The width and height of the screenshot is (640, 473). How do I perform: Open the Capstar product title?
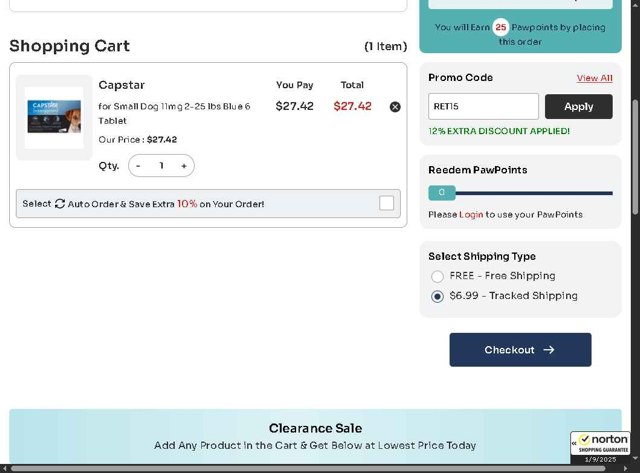[x=122, y=85]
